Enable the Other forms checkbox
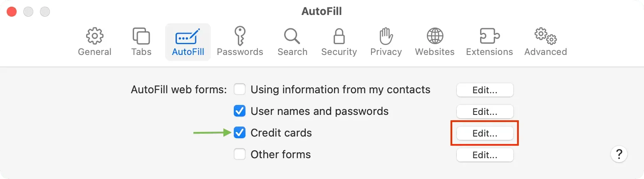Image resolution: width=644 pixels, height=179 pixels. [240, 154]
